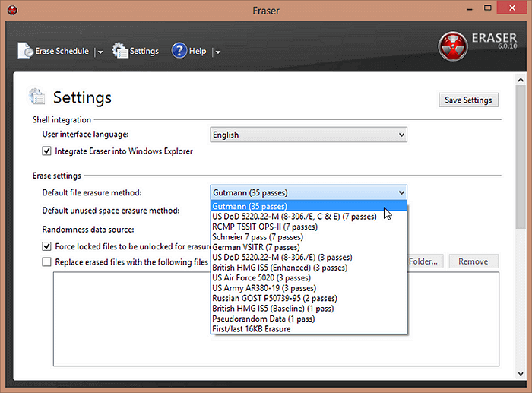This screenshot has height=393, width=532.
Task: Click the Remove button
Action: point(473,261)
